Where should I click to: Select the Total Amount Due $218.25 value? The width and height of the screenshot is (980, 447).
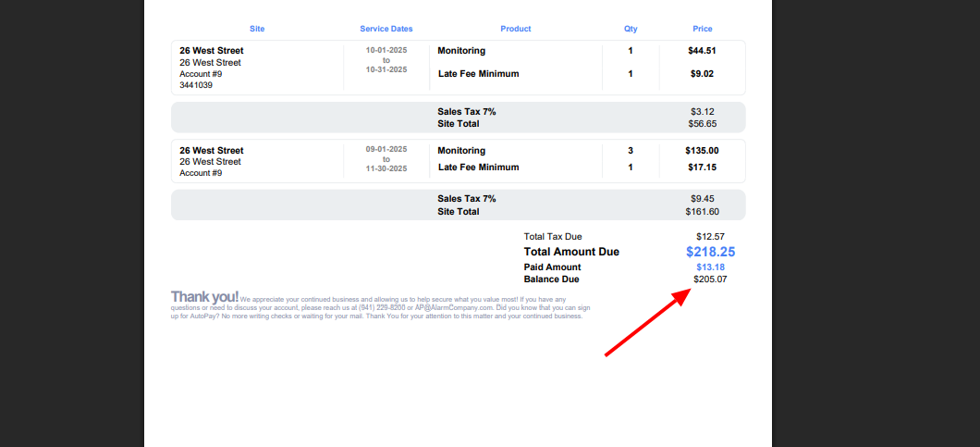click(x=710, y=252)
